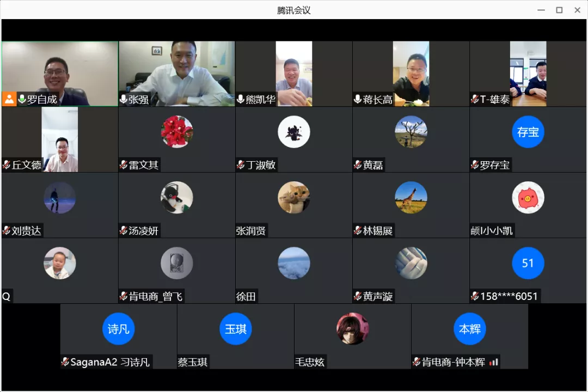588x392 pixels.
Task: Select the dark night avatar of 刘贵达
Action: coord(60,197)
